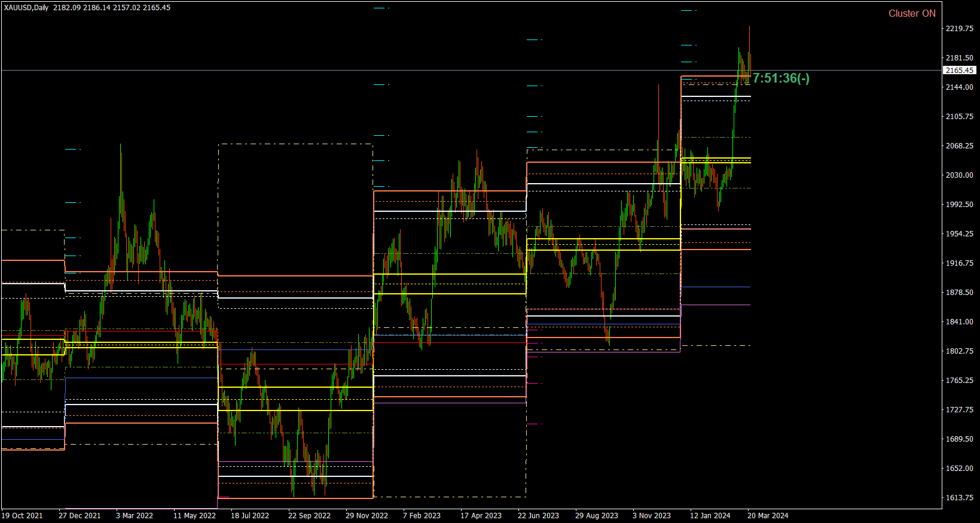Click the 3 Mar 2022 date label
Image resolution: width=980 pixels, height=523 pixels.
135,516
